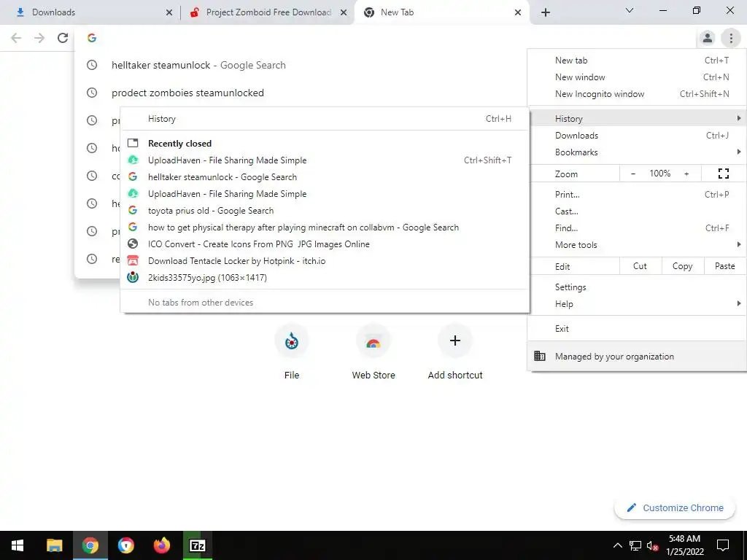Select prodect zomboies steamunlocked suggestion
Screen dimensions: 747x560
click(300, 93)
